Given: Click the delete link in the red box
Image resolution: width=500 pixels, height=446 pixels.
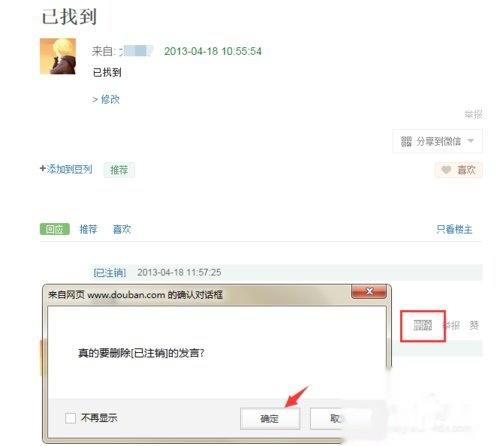Looking at the screenshot, I should (x=423, y=325).
